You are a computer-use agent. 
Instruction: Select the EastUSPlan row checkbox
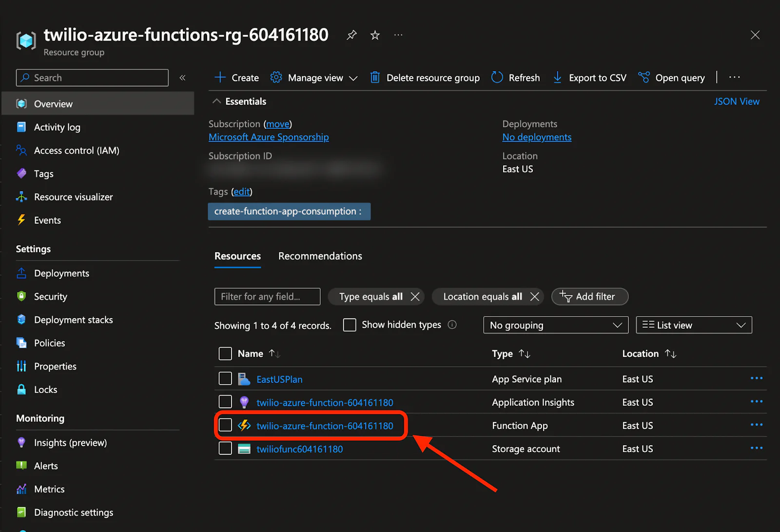click(225, 378)
